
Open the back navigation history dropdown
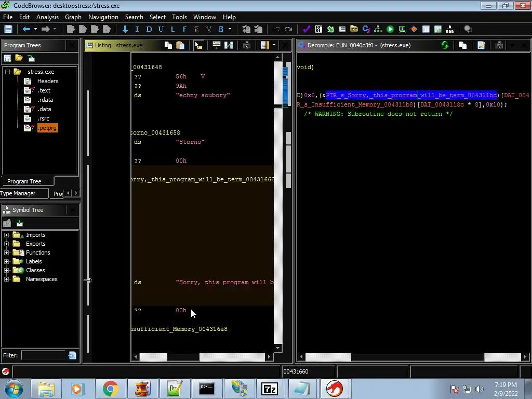[35, 29]
